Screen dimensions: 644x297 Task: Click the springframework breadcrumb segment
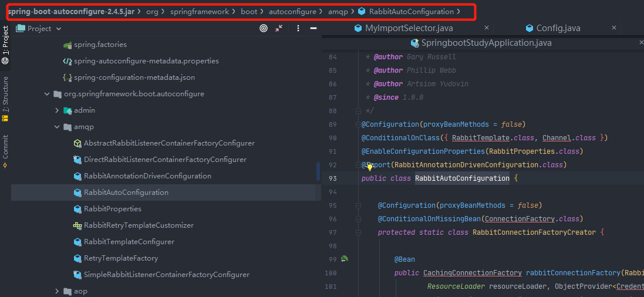[x=200, y=12]
